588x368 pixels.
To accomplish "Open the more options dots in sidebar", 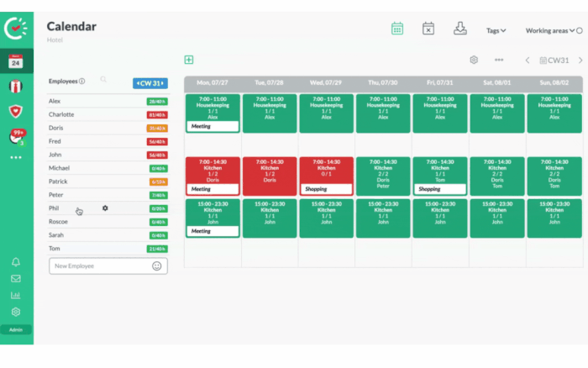I will point(16,157).
